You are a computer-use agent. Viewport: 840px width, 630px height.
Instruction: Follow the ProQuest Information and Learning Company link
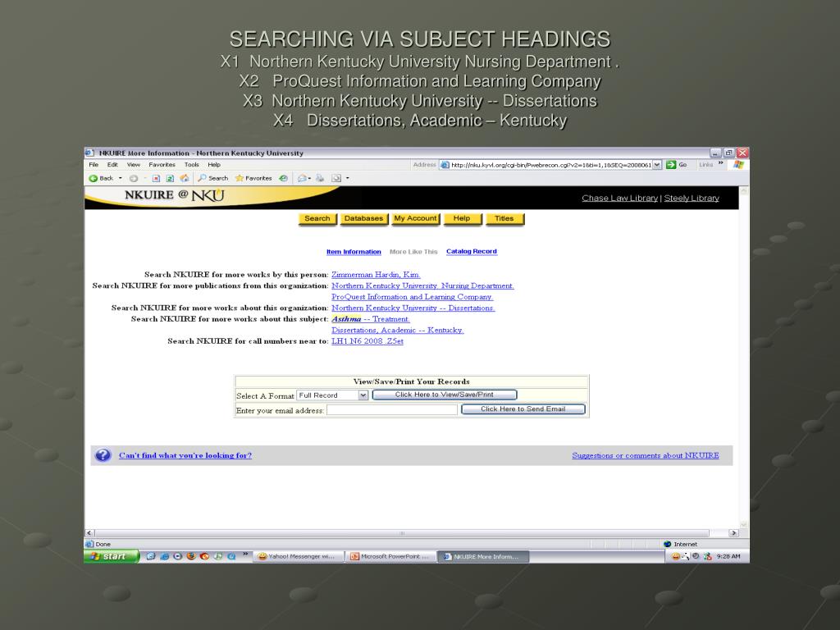[x=412, y=297]
